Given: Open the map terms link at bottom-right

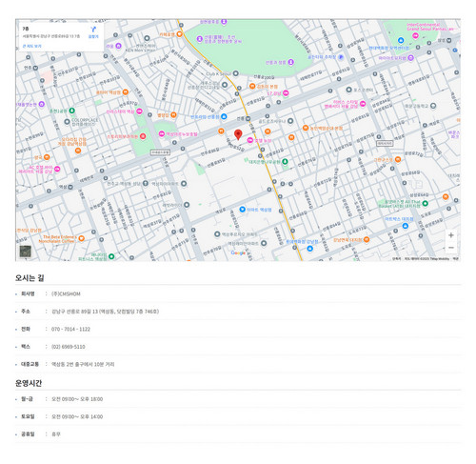Looking at the screenshot, I should [x=456, y=259].
